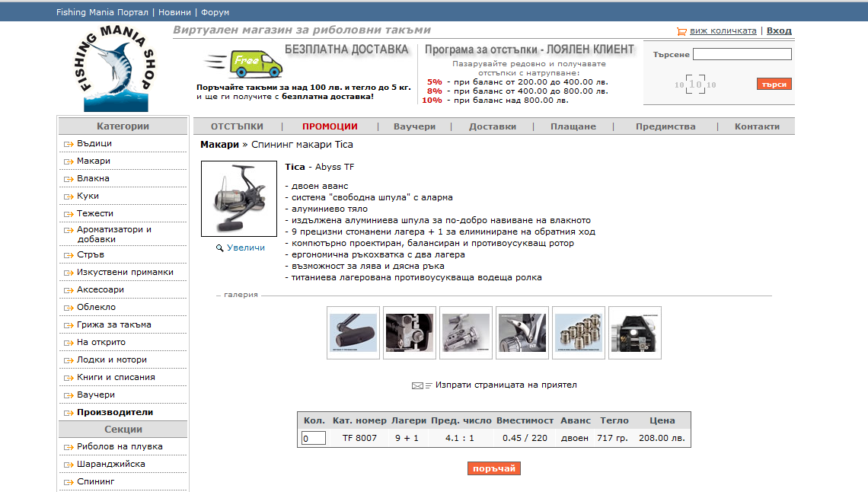868x492 pixels.
Task: Go to the Контакти page
Action: [x=757, y=126]
